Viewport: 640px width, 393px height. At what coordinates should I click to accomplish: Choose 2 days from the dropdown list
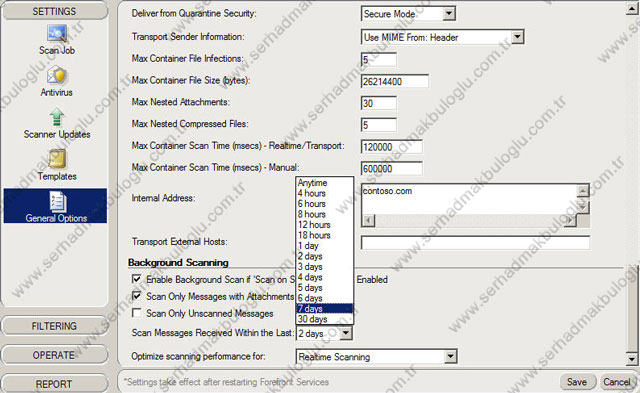[x=324, y=256]
